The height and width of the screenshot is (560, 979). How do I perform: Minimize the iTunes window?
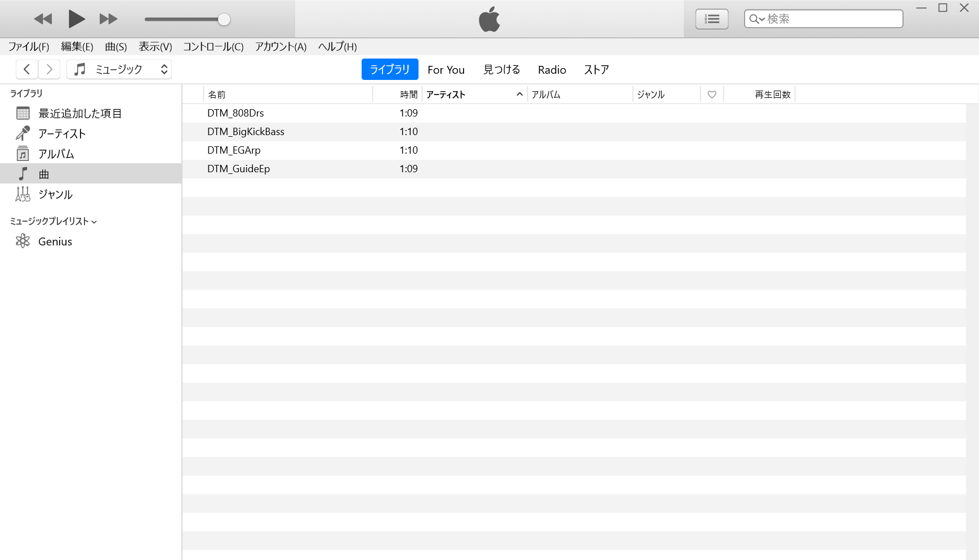click(922, 8)
